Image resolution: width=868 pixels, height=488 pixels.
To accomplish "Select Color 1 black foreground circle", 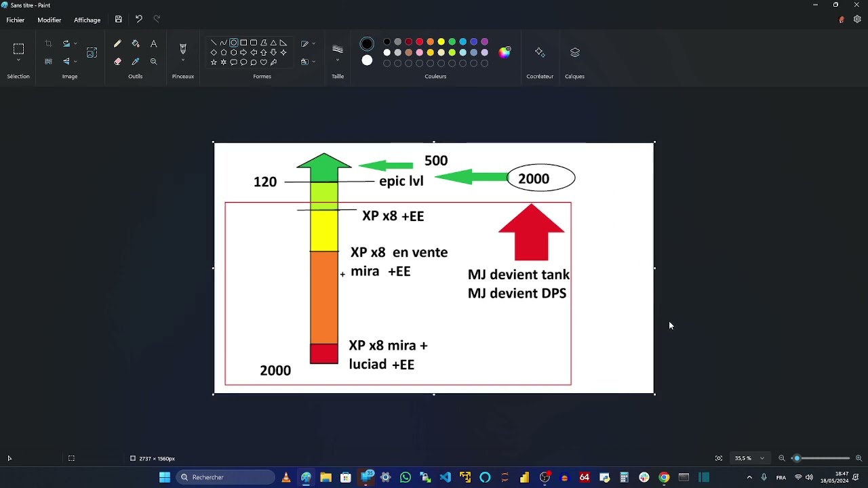I will 367,44.
